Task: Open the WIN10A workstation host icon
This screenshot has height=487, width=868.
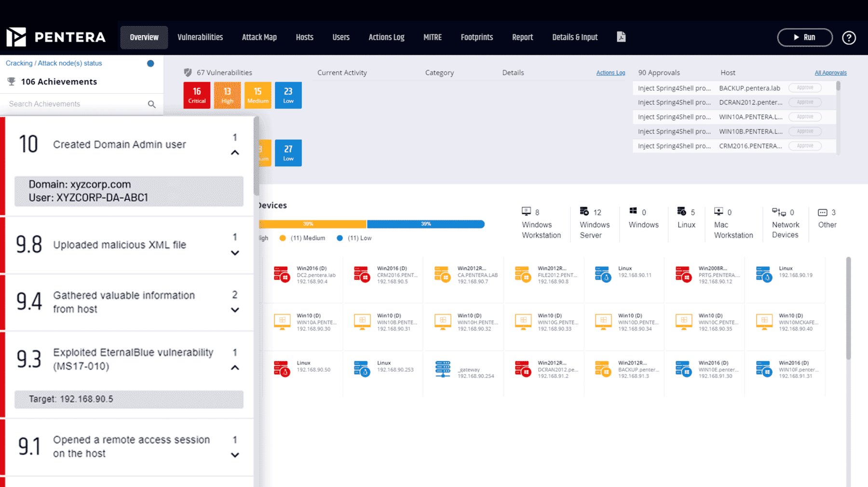Action: [282, 322]
